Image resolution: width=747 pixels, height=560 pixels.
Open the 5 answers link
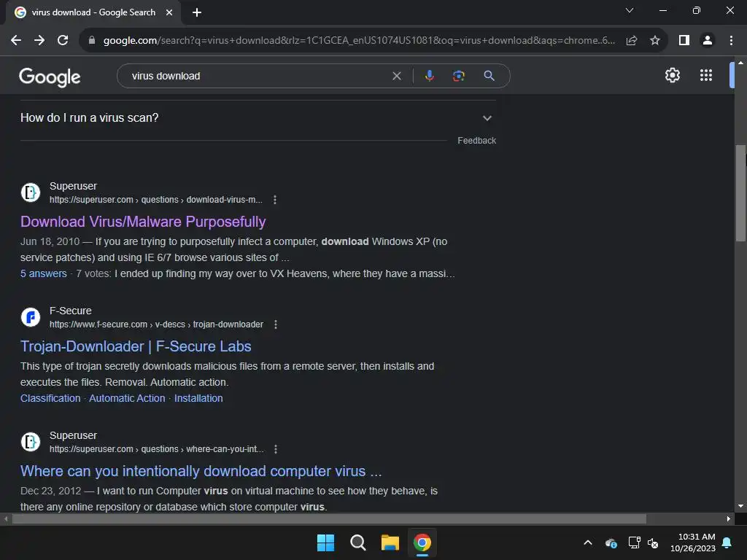coord(43,274)
